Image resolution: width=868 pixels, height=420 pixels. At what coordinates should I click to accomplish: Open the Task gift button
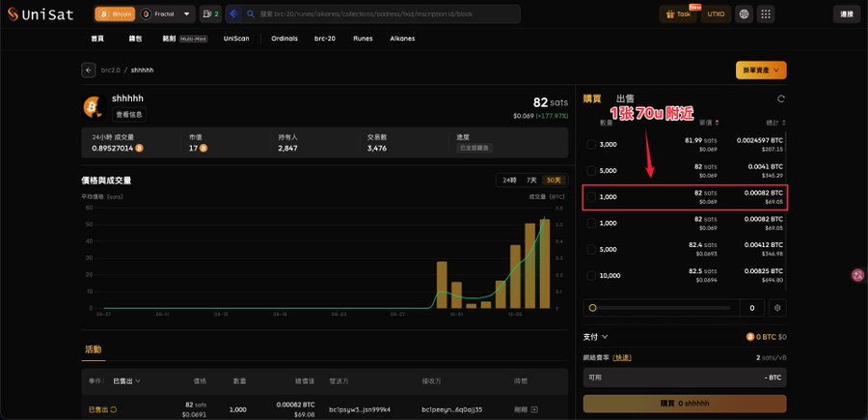point(678,14)
